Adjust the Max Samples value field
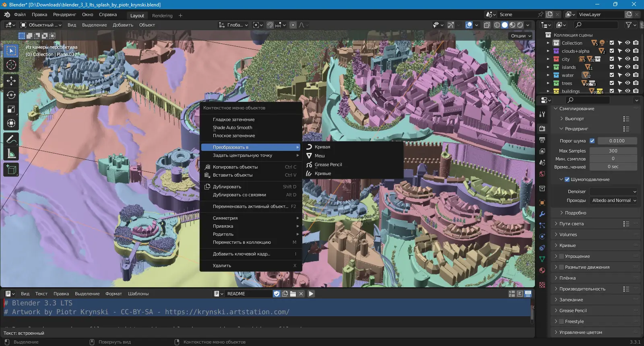Screen dimensions: 644x346 tap(613, 151)
